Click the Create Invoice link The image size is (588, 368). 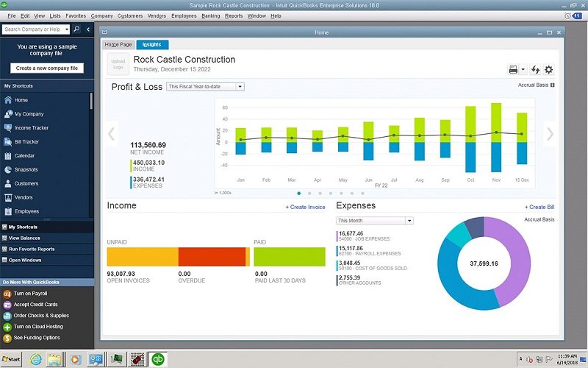(x=305, y=207)
